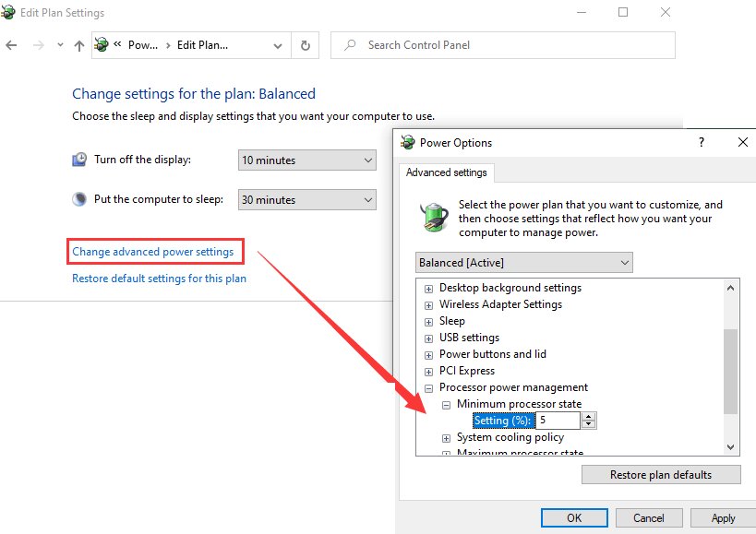756x534 pixels.
Task: Click OK in Power Options
Action: click(574, 517)
